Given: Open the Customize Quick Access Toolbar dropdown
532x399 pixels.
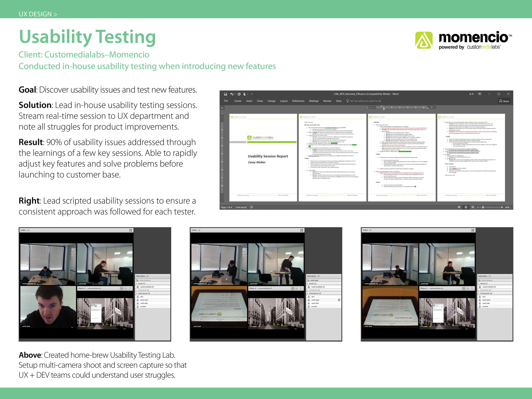Looking at the screenshot, I should [252, 94].
